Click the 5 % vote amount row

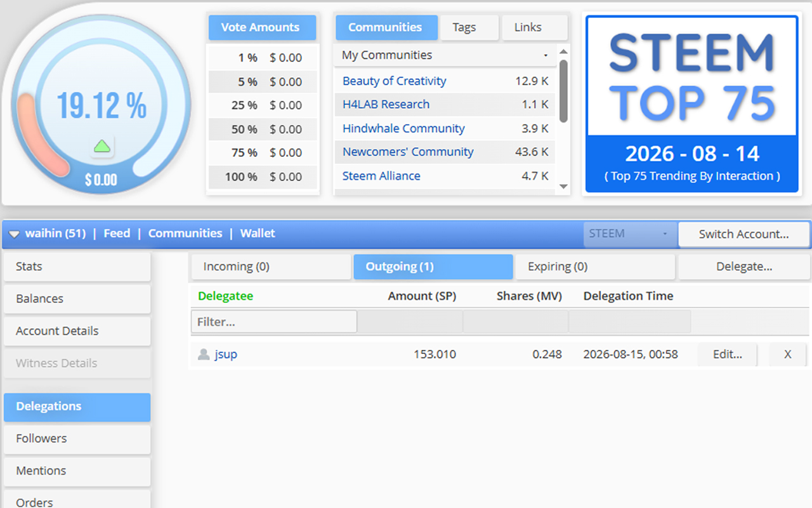tap(263, 82)
